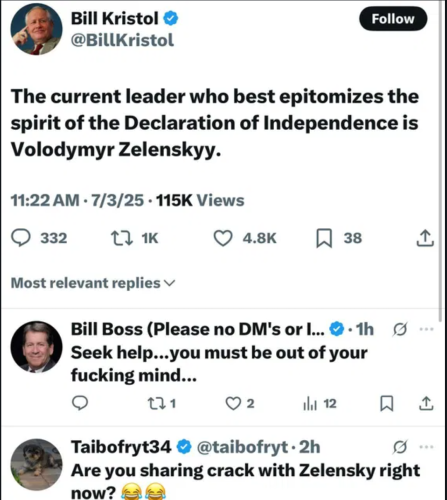Open Taibofryt34's dog profile picture

pos(36,465)
